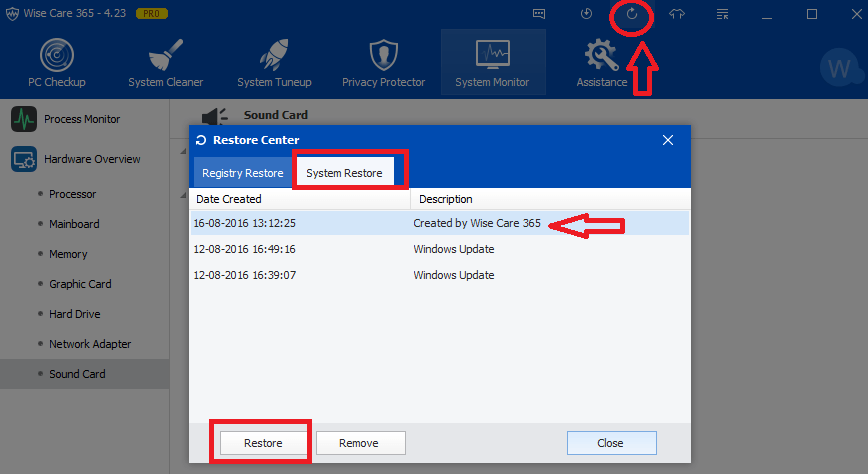The image size is (868, 474).
Task: Click the Remove button
Action: [x=360, y=443]
